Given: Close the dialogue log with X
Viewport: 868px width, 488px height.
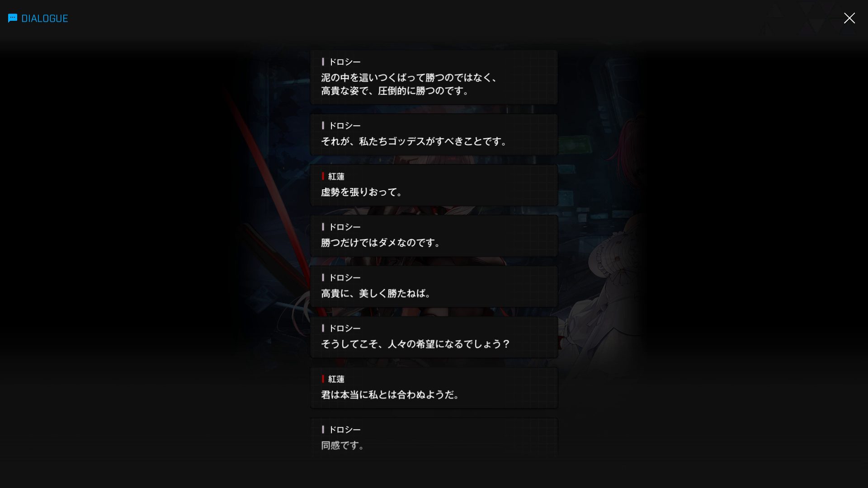Looking at the screenshot, I should tap(849, 18).
